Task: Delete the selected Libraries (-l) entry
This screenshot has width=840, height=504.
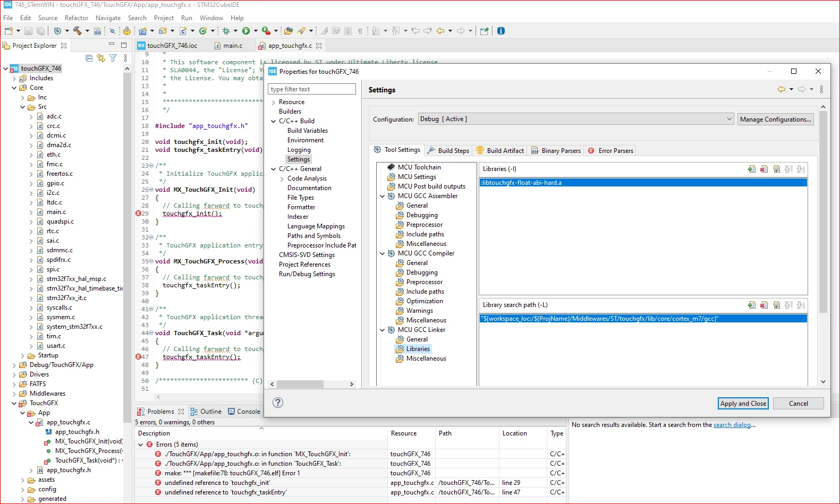Action: point(763,169)
